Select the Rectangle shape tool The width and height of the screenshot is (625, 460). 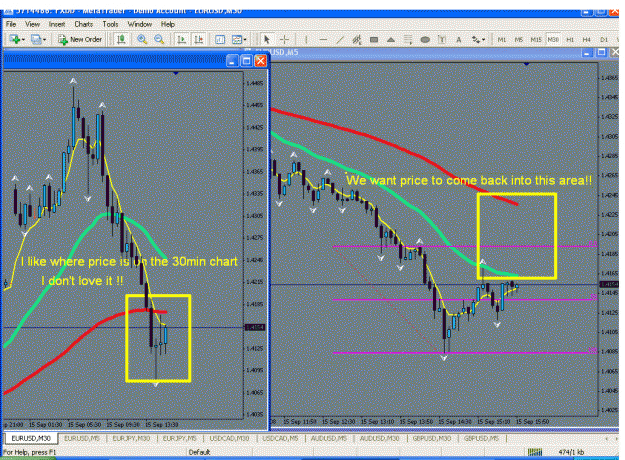374,39
